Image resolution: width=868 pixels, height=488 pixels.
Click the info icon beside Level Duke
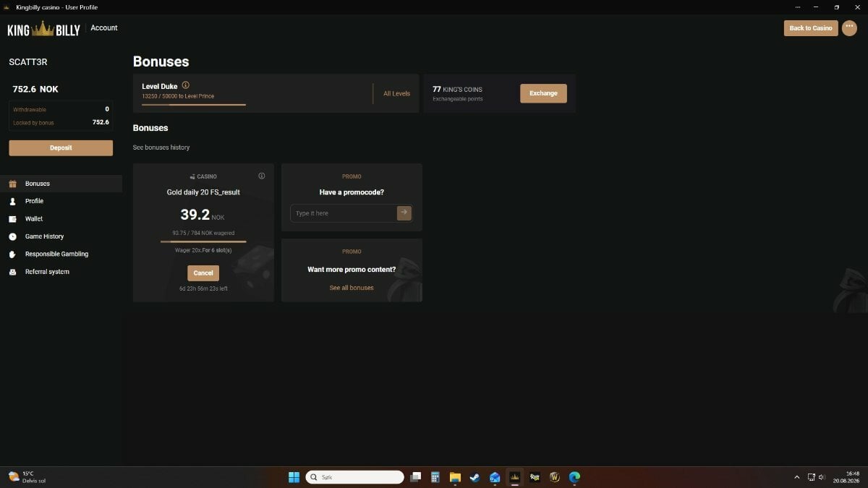click(x=186, y=85)
